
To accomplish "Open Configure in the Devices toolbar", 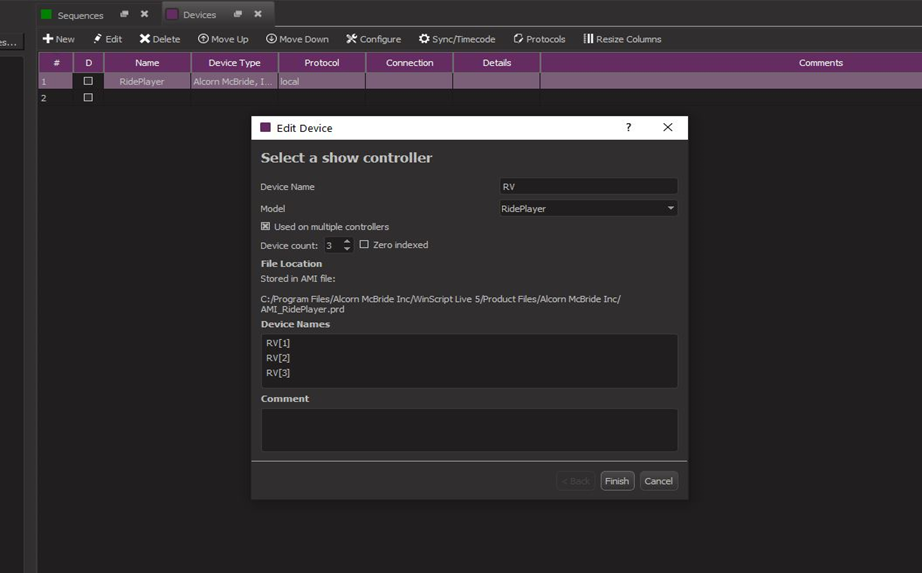I will tap(373, 39).
